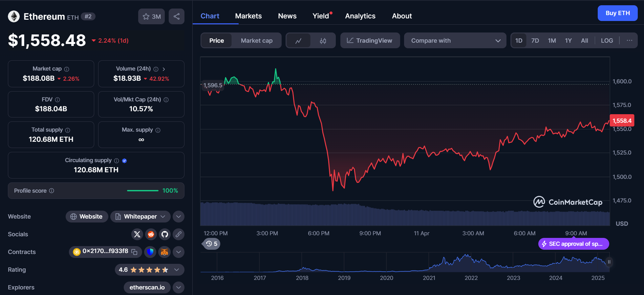Select Market cap chart mode
This screenshot has height=295, width=644.
(257, 41)
